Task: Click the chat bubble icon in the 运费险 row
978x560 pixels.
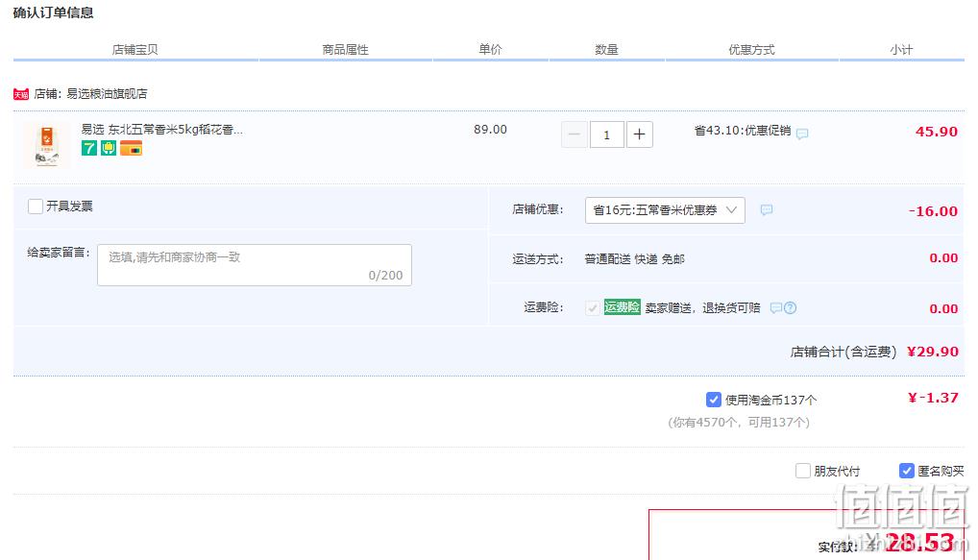Action: pyautogui.click(x=776, y=307)
